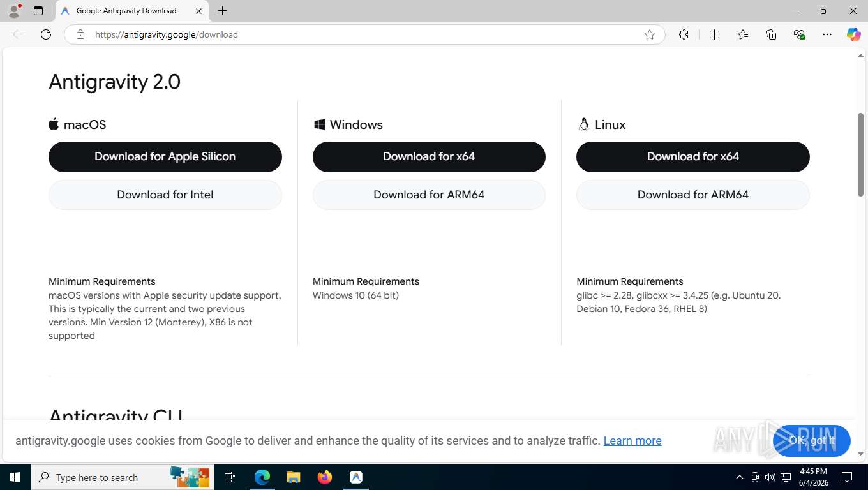Screen dimensions: 868x490
Task: Download Antigravity for Apple Silicon
Action: [x=165, y=157]
